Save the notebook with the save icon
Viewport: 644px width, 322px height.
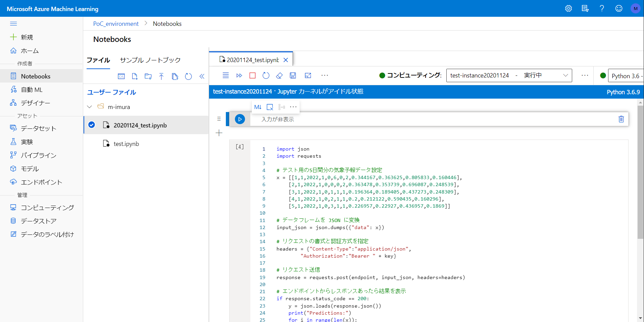(x=293, y=75)
